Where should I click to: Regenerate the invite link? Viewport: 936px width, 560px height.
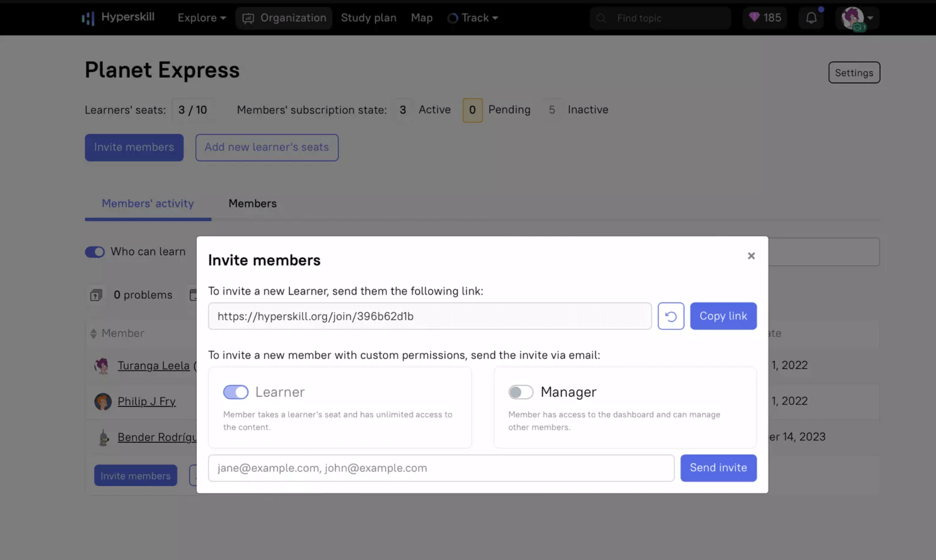[x=670, y=316]
